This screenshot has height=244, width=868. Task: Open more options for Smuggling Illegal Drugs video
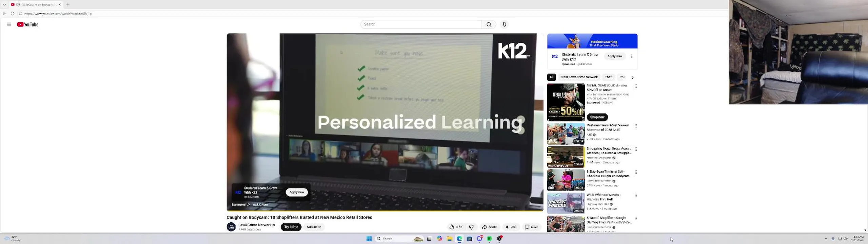coord(636,149)
